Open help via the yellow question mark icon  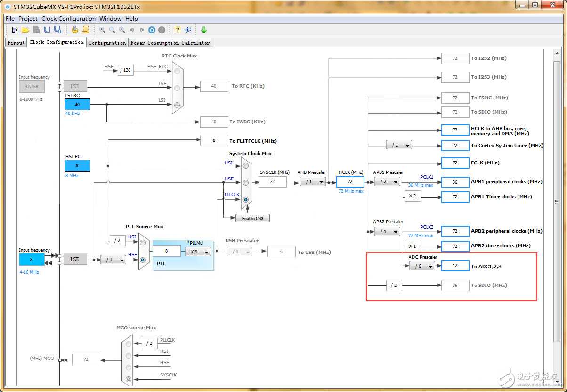178,30
